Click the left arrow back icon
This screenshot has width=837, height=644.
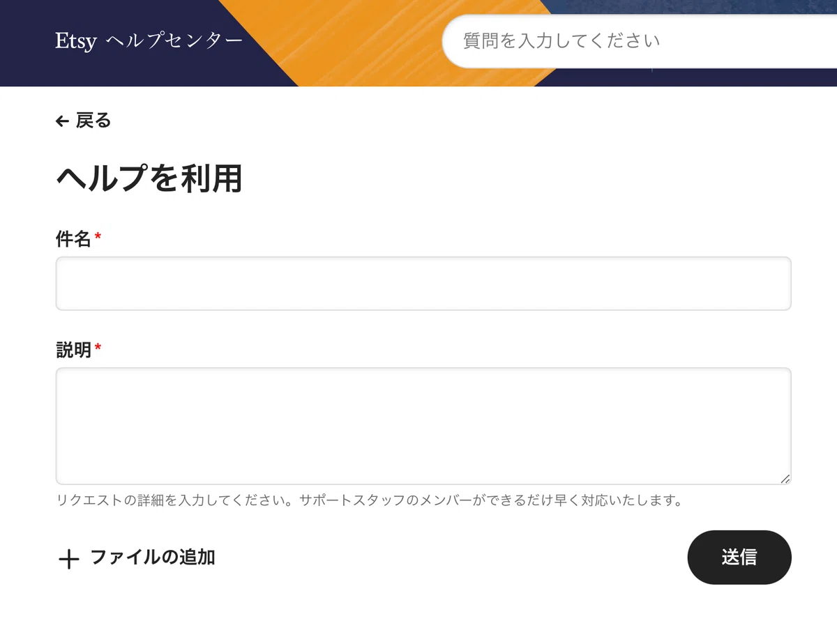[x=62, y=121]
